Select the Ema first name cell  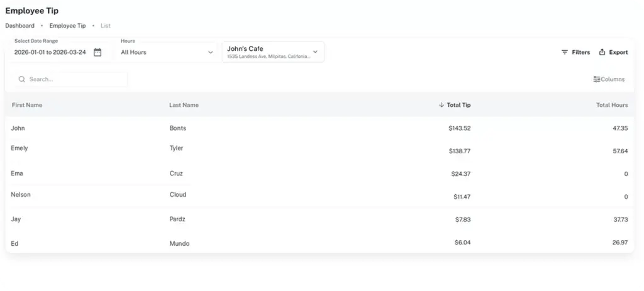pos(17,173)
